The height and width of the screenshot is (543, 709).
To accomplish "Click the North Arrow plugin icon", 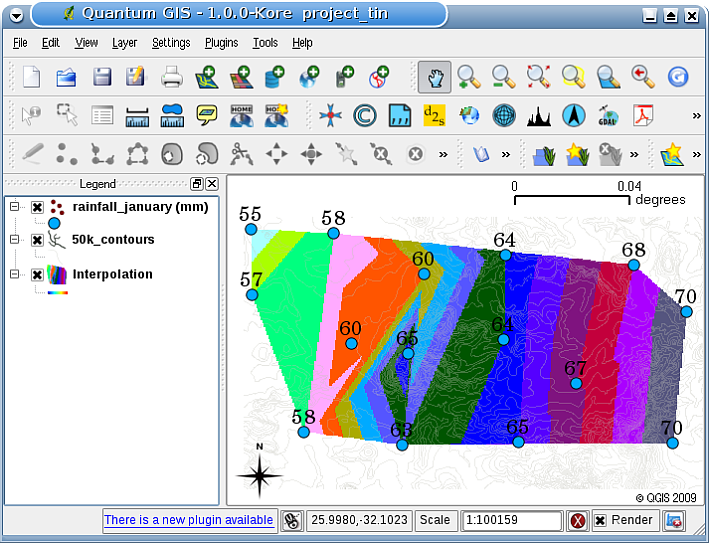I will click(572, 115).
